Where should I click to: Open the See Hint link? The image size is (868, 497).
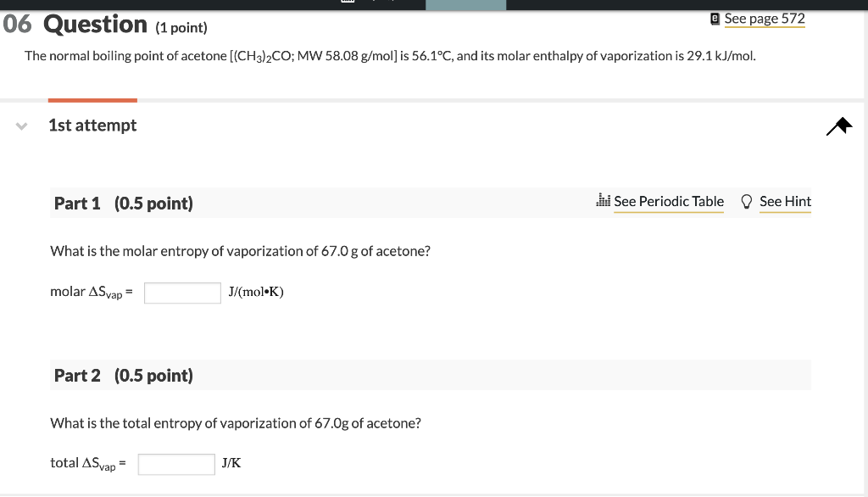coord(785,202)
